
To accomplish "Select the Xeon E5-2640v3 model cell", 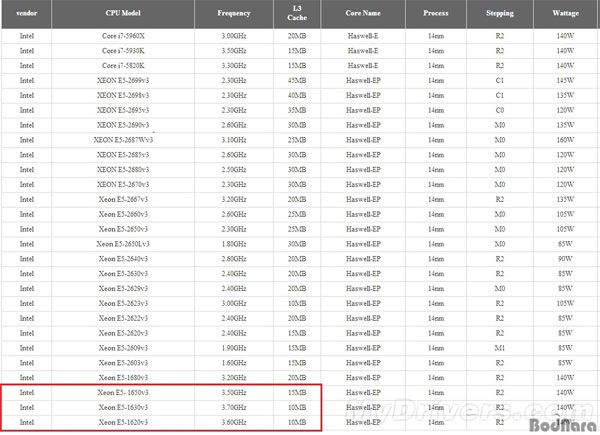I will [123, 259].
